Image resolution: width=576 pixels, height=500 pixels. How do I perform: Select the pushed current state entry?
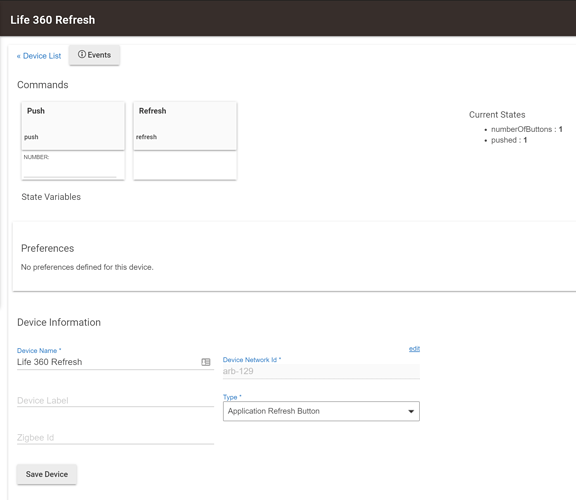[x=509, y=140]
